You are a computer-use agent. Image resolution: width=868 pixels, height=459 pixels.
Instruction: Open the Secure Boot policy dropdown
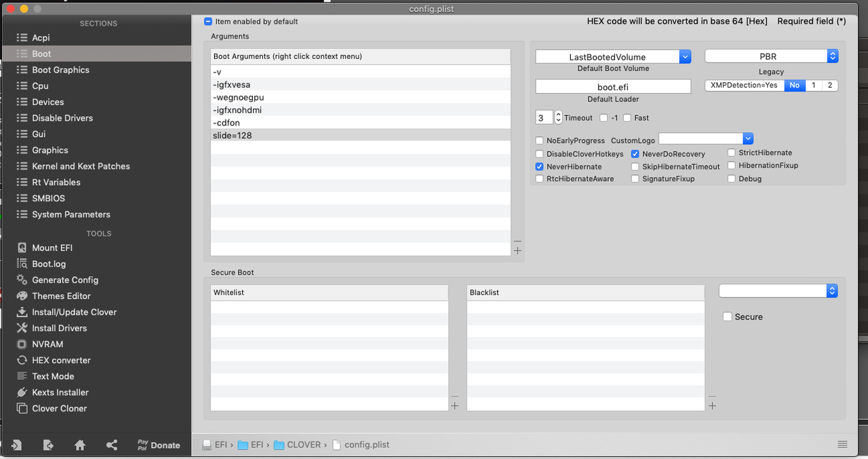(778, 290)
